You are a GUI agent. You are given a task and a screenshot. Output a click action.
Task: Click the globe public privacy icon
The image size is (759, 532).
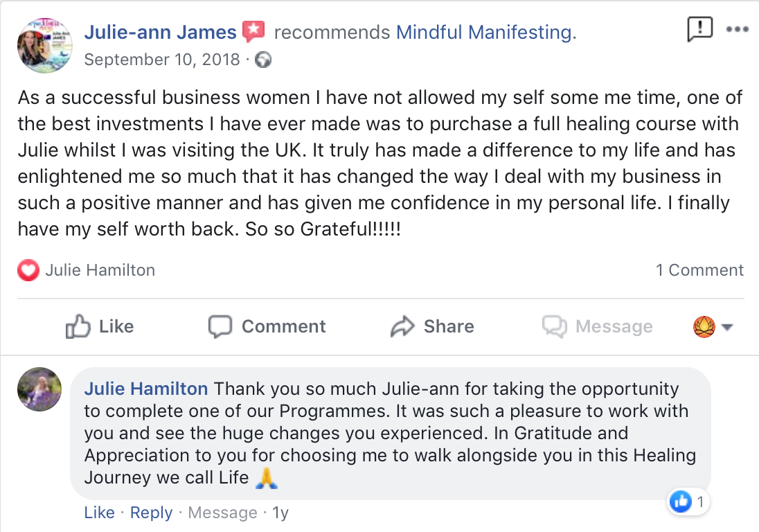click(263, 60)
